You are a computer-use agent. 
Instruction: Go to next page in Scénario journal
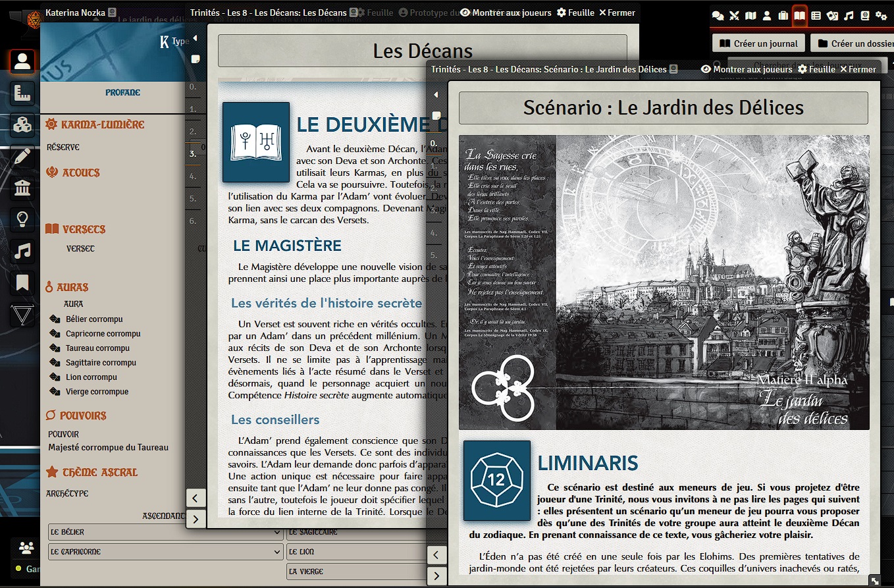[x=436, y=577]
